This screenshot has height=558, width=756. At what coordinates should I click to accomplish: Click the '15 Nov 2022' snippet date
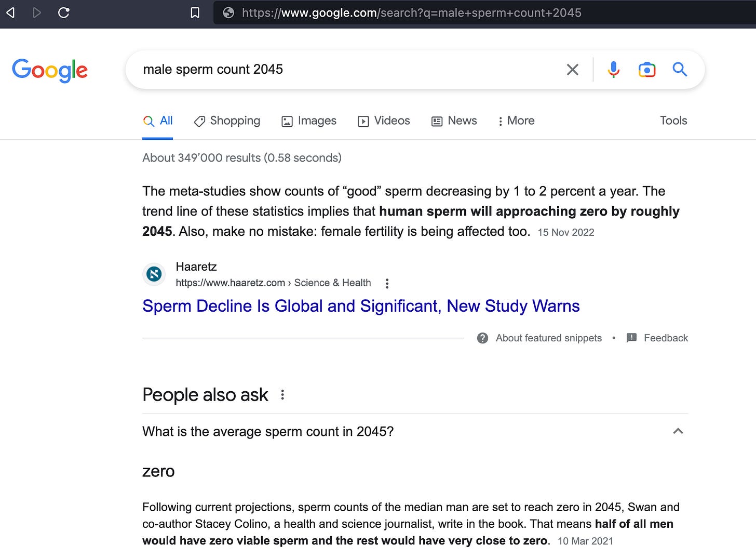click(x=566, y=232)
